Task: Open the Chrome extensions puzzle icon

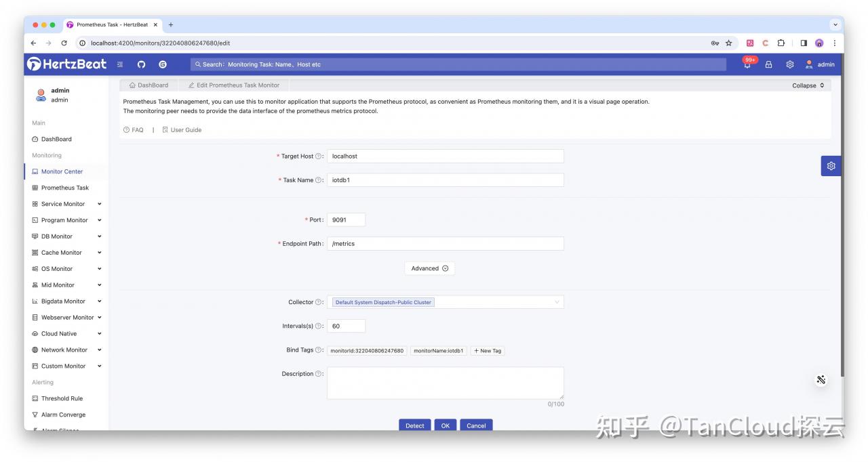Action: (781, 43)
